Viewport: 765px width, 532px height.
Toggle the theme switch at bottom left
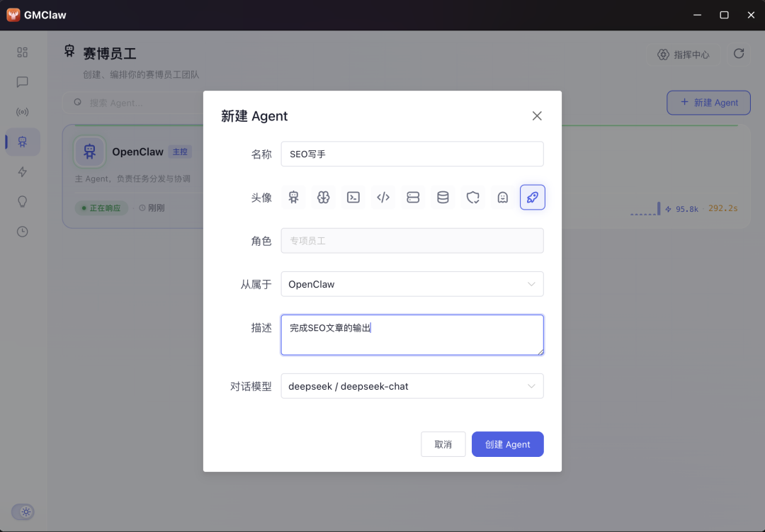23,511
